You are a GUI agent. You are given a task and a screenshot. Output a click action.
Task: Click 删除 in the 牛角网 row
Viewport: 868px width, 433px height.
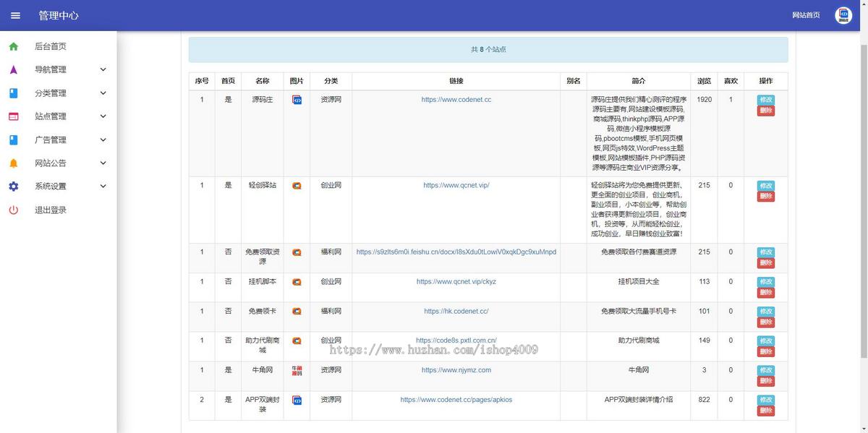[x=766, y=382]
